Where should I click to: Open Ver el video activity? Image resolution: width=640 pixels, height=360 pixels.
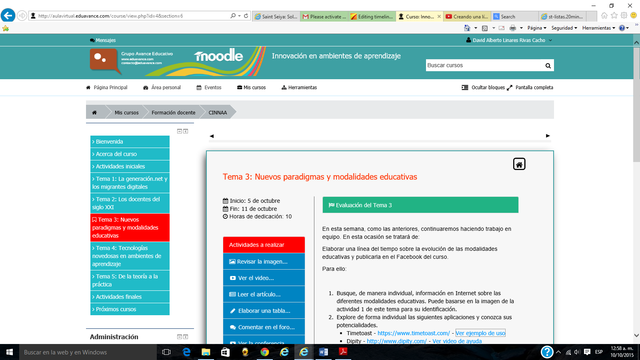coord(264,278)
